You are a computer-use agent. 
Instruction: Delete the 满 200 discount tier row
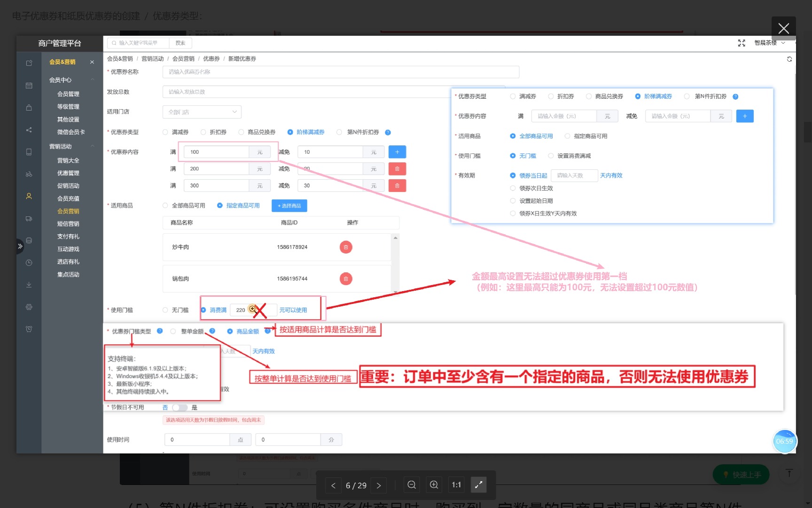pyautogui.click(x=397, y=169)
